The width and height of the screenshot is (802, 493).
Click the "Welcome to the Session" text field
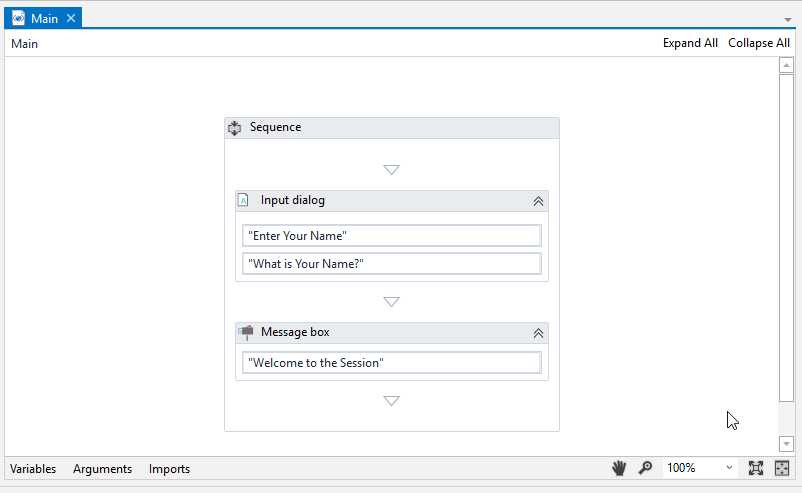tap(391, 363)
